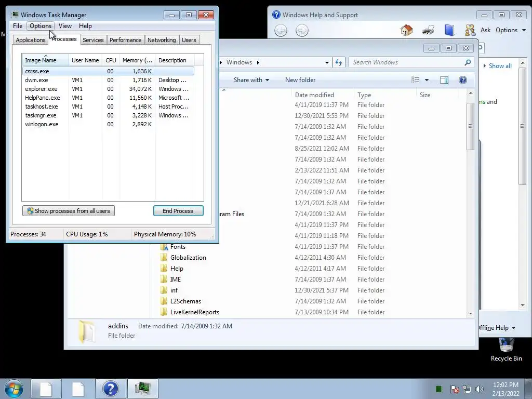Click Action Center flag tray icon
This screenshot has width=532, height=399.
click(x=454, y=389)
